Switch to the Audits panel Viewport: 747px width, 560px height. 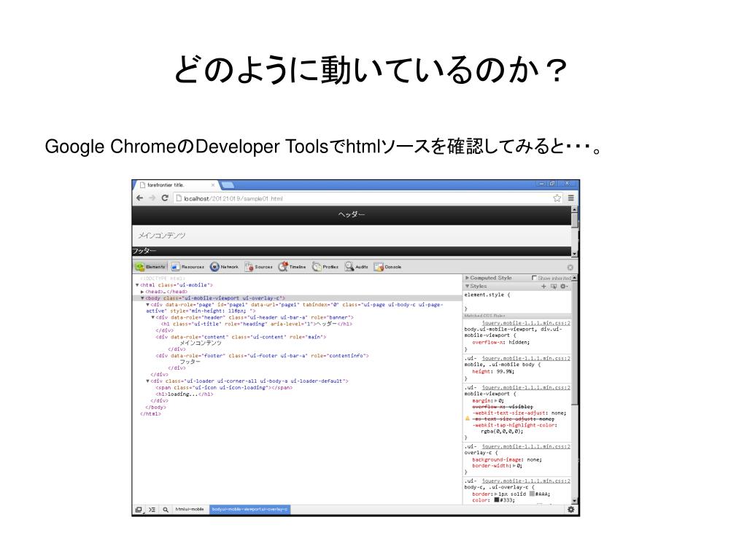(356, 267)
